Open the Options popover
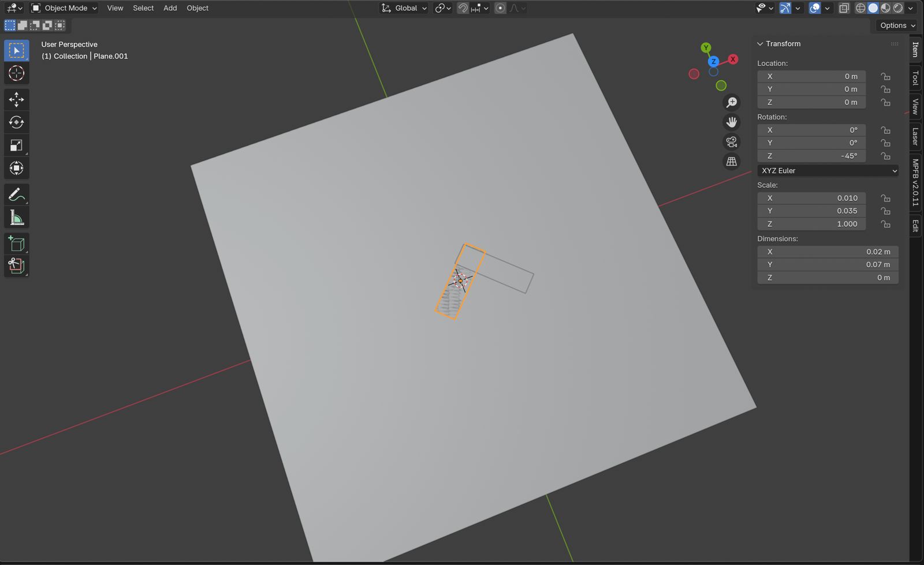924x565 pixels. coord(897,25)
